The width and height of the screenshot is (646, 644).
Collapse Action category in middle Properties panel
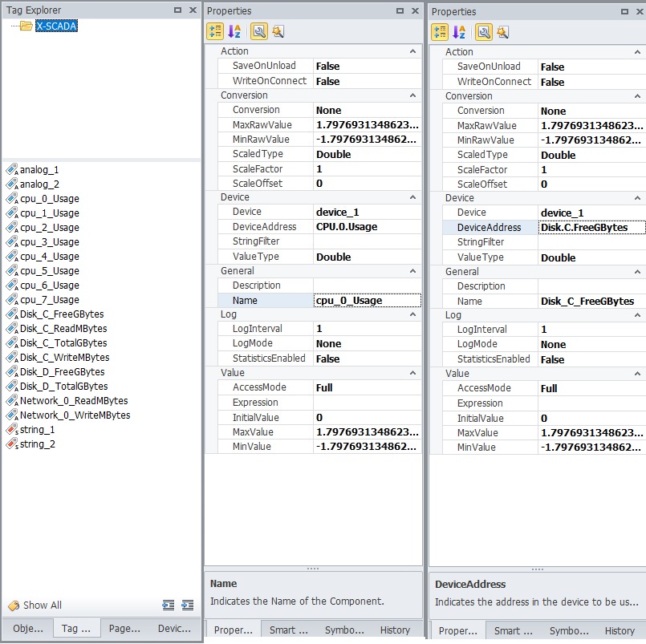[x=412, y=51]
